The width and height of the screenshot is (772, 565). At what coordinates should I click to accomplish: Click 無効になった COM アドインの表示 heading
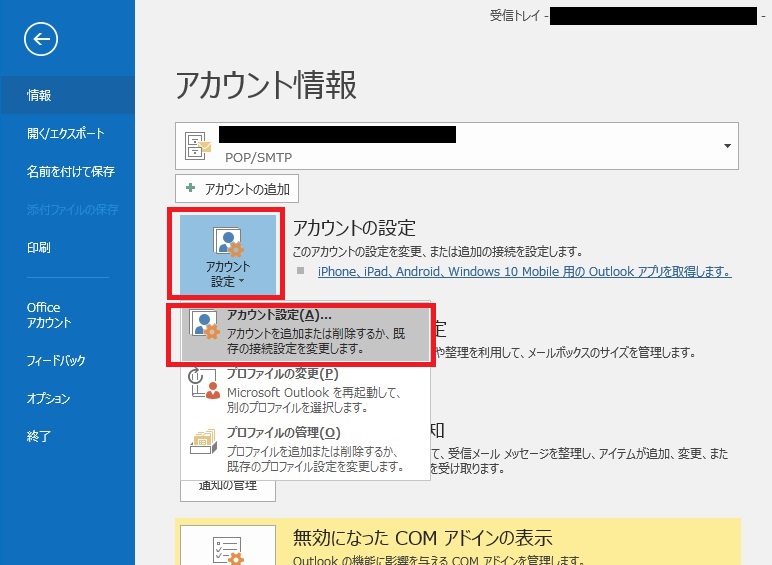pyautogui.click(x=422, y=537)
